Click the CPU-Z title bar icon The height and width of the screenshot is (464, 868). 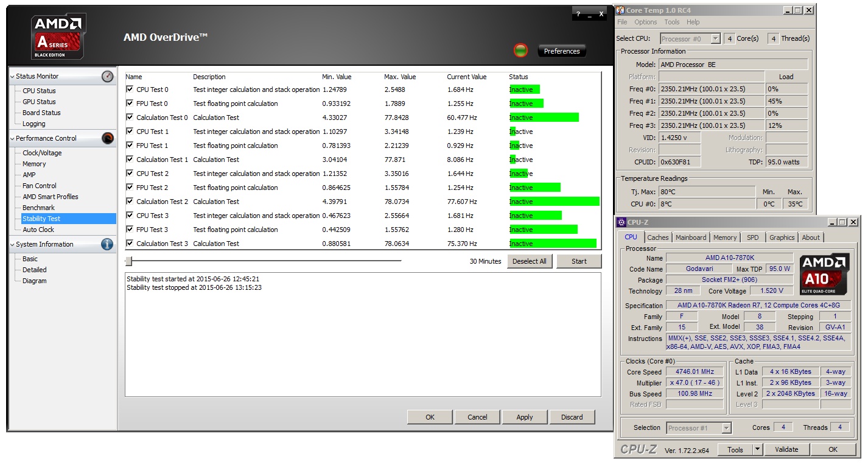[621, 222]
